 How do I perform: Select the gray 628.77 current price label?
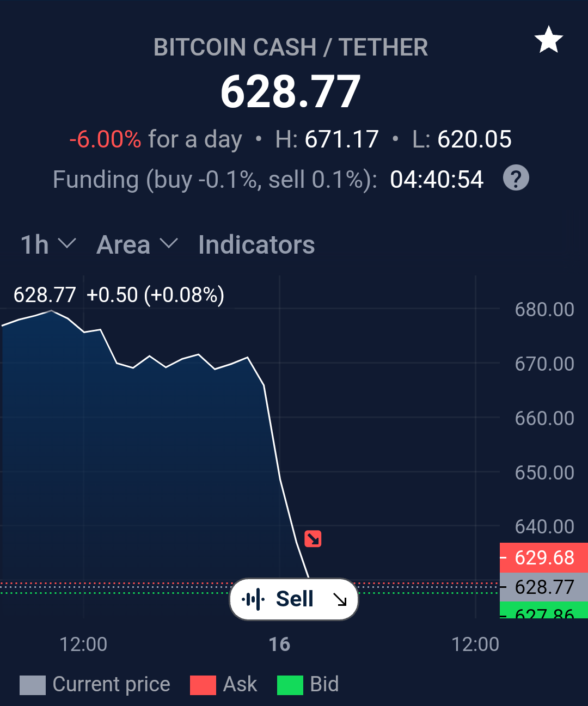544,587
